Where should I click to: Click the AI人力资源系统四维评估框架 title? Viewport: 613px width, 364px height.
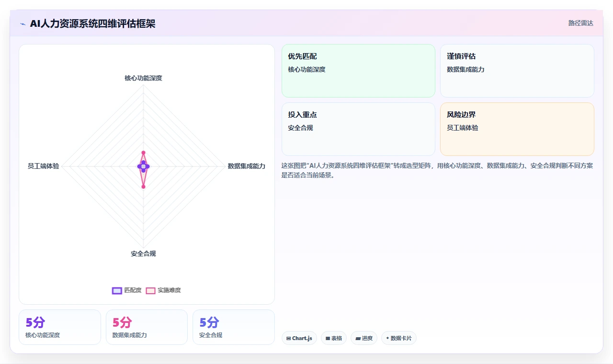point(92,24)
